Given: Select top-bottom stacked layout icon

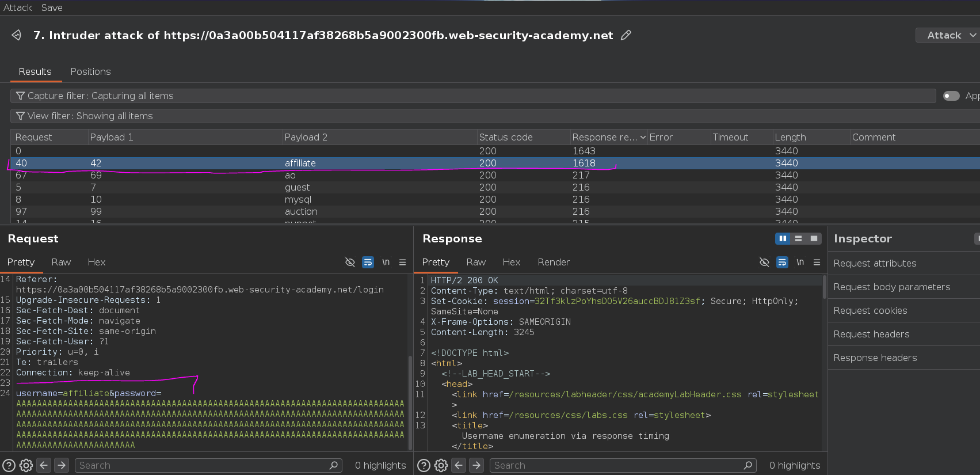Looking at the screenshot, I should coord(798,238).
